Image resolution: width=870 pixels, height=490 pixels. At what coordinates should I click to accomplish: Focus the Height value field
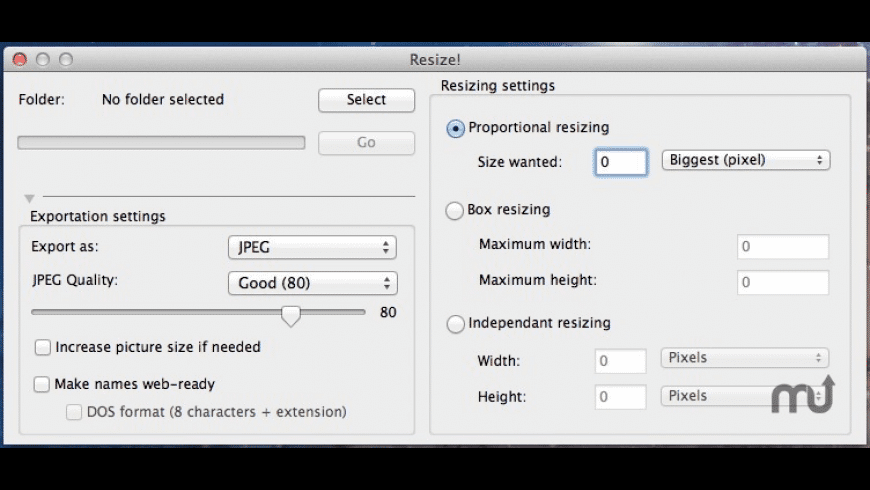point(621,397)
